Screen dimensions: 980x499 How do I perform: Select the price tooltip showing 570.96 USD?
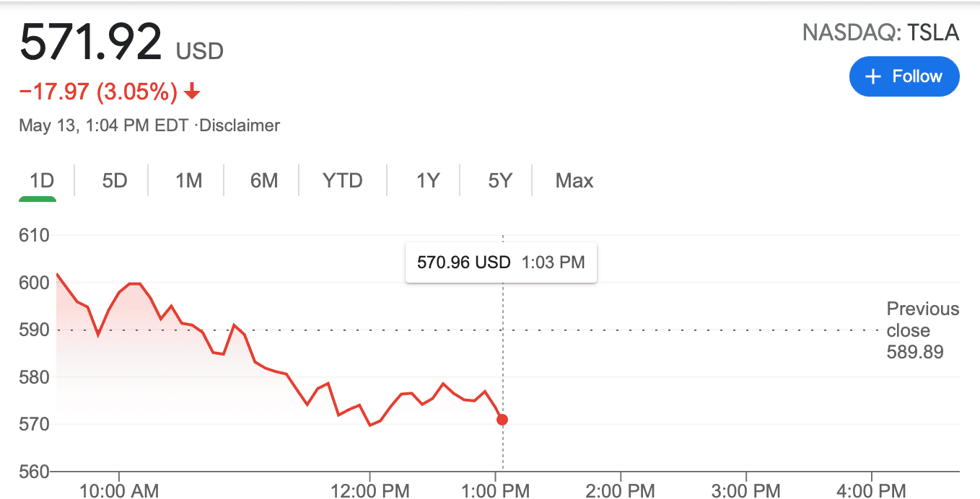point(501,262)
